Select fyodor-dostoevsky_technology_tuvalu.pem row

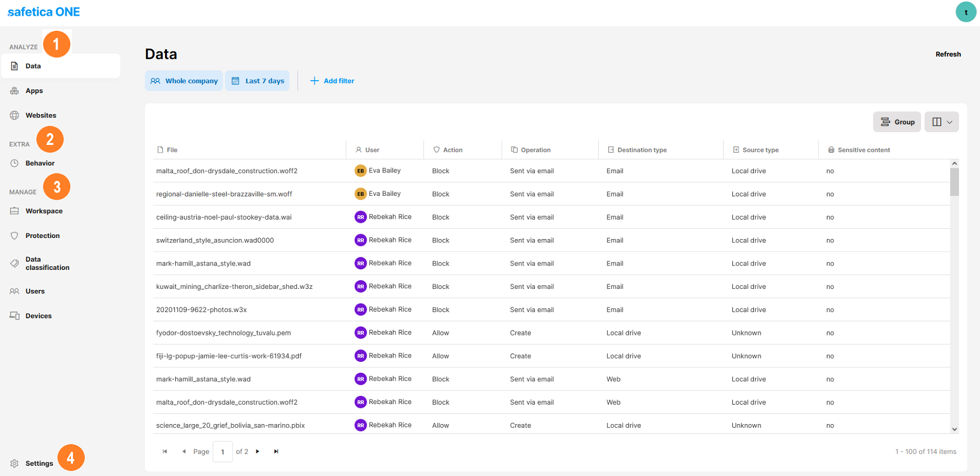[x=552, y=333]
